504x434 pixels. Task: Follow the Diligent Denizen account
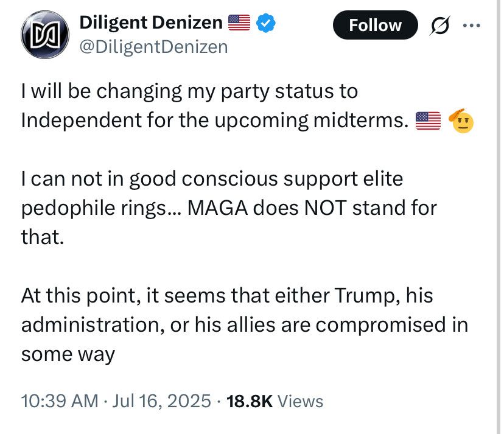click(375, 25)
